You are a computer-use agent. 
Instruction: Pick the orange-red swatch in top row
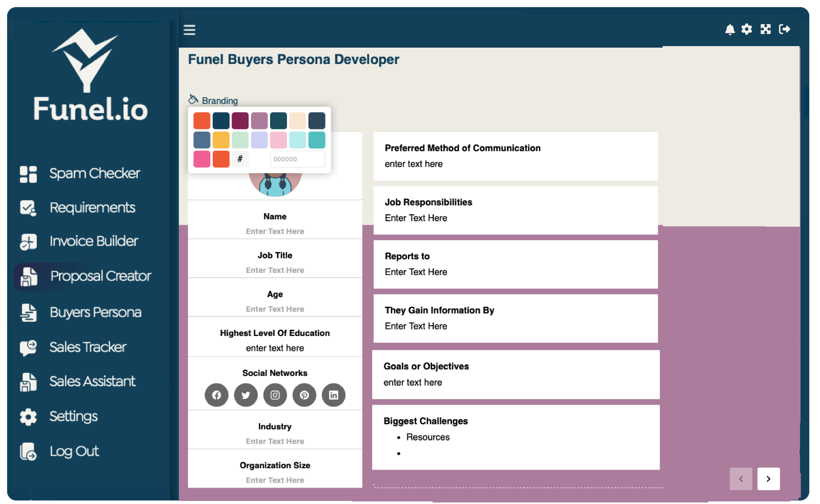(x=202, y=121)
